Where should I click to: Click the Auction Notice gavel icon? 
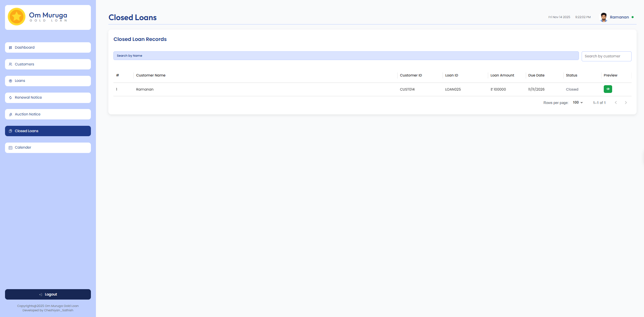pyautogui.click(x=10, y=114)
